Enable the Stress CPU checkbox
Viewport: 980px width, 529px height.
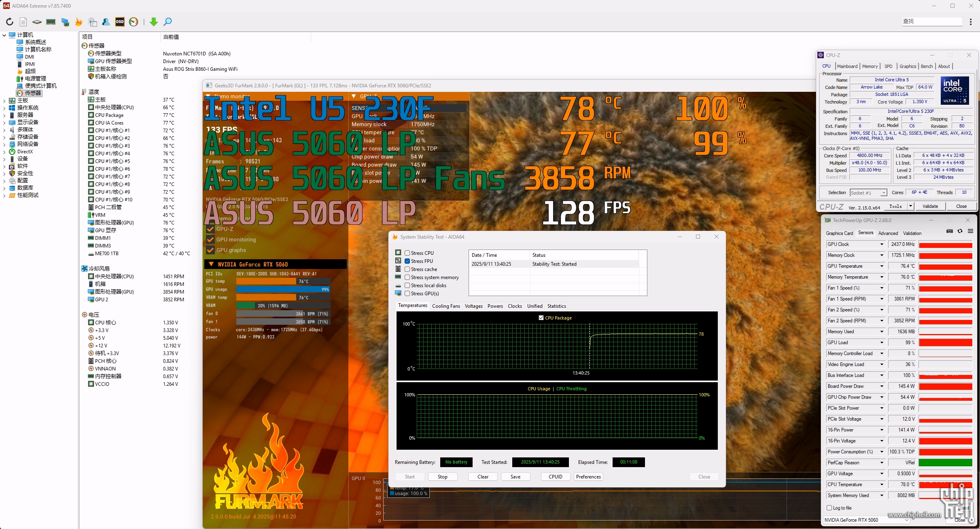pos(407,253)
